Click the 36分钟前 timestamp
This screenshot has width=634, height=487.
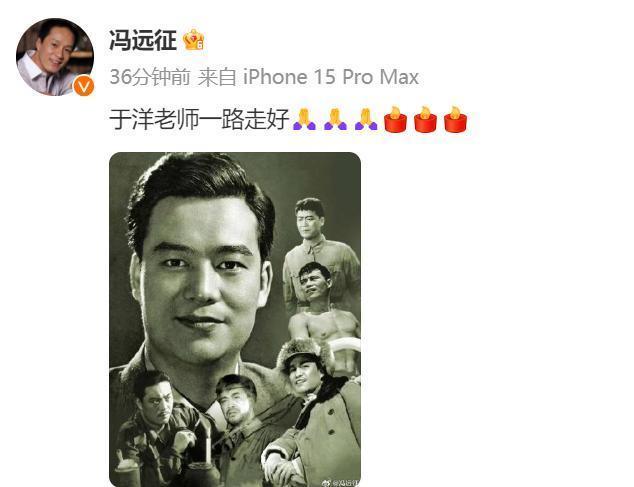(150, 77)
